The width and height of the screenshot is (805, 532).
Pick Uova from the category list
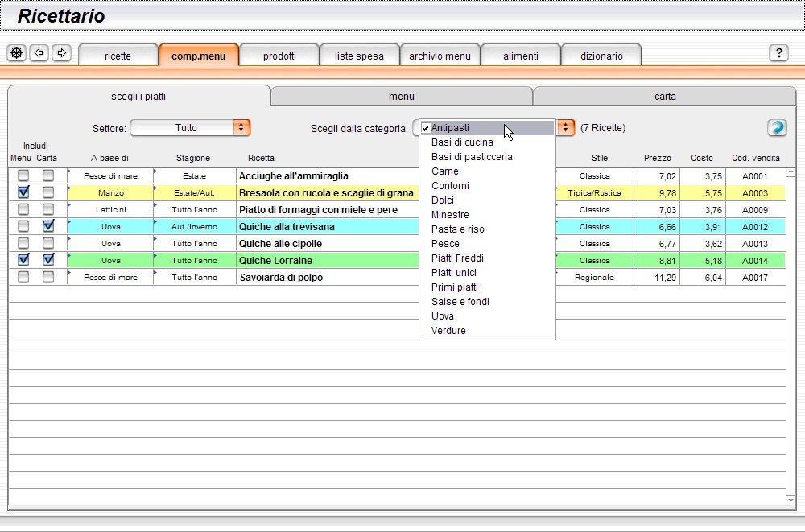tap(487, 315)
